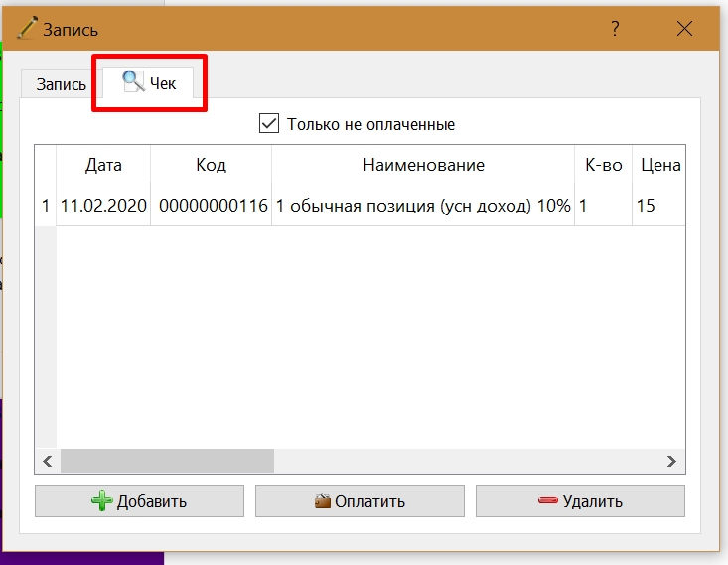
Task: Sort by the Дата column header
Action: pos(103,165)
